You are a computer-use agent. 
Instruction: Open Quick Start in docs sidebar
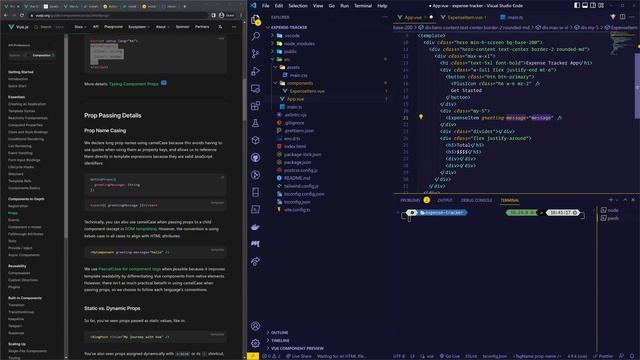coord(18,86)
